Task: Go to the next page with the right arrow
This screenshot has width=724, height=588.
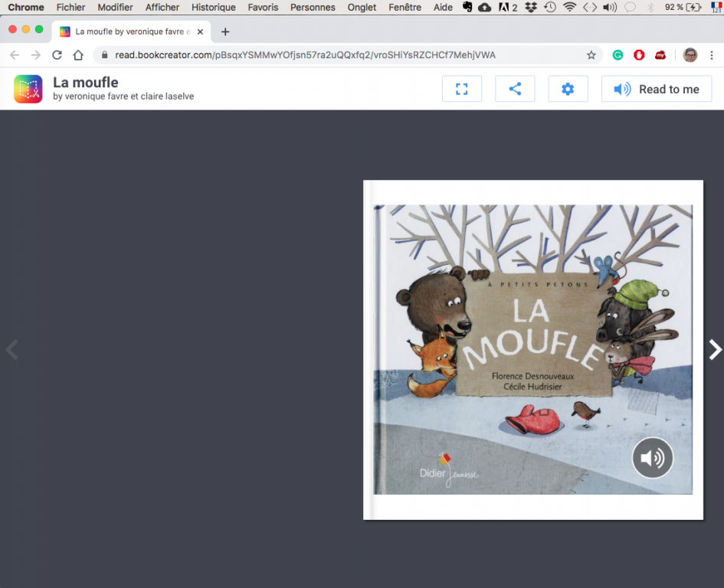Action: (715, 349)
